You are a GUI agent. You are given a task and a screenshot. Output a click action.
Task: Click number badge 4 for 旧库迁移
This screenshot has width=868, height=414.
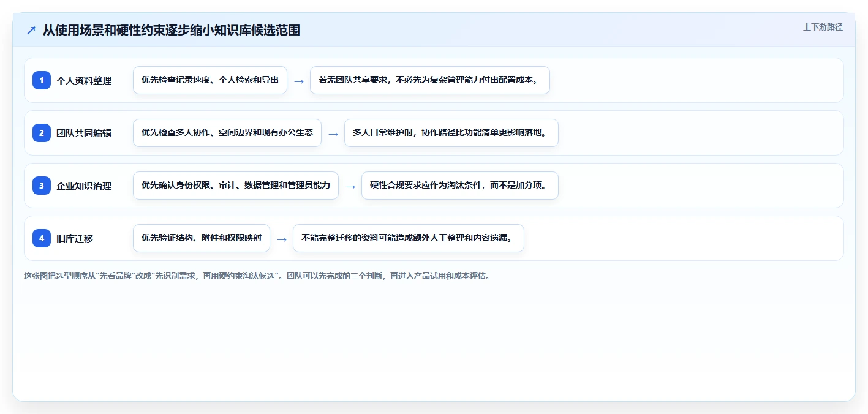coord(42,238)
